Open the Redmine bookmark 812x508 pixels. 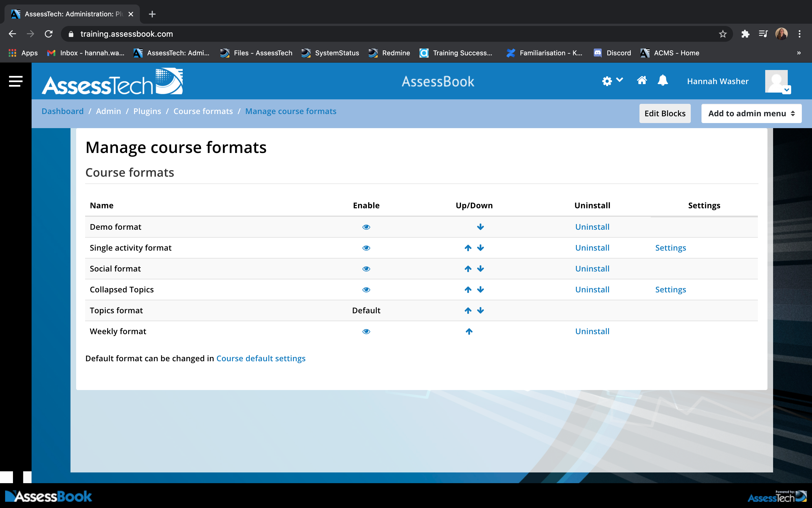point(389,53)
